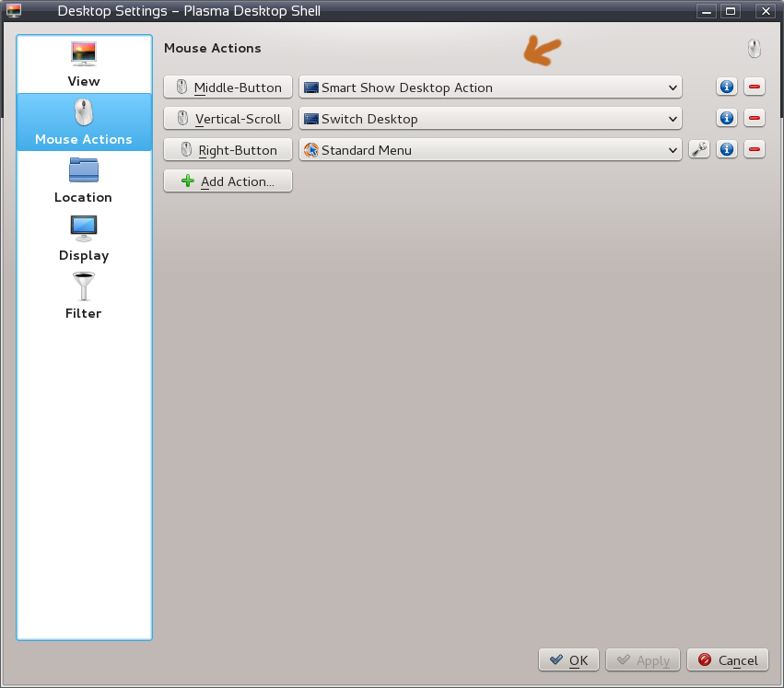The image size is (784, 688).
Task: Minimize the Desktop Settings window
Action: tap(707, 11)
